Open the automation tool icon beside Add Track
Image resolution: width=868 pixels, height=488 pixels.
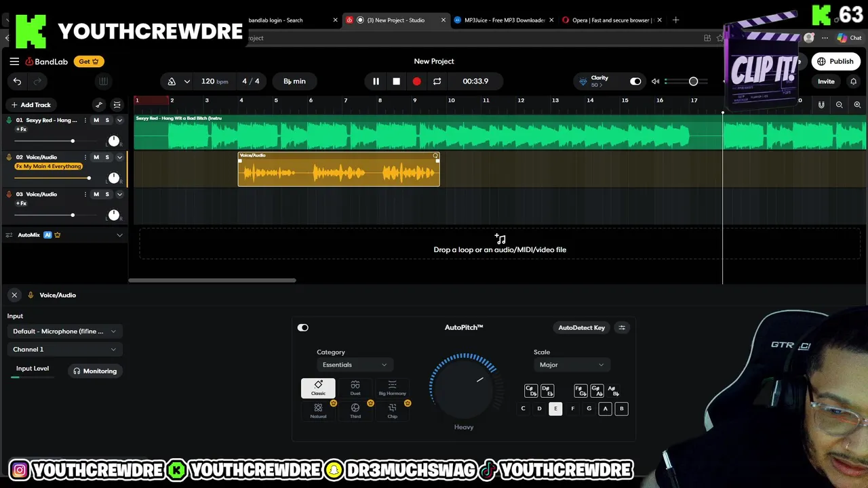click(99, 105)
